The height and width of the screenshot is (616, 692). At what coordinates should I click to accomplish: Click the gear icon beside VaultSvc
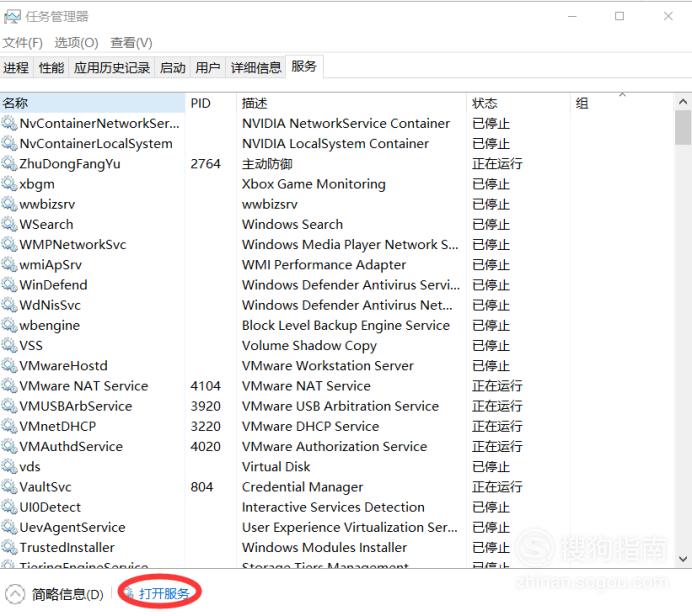[9, 487]
